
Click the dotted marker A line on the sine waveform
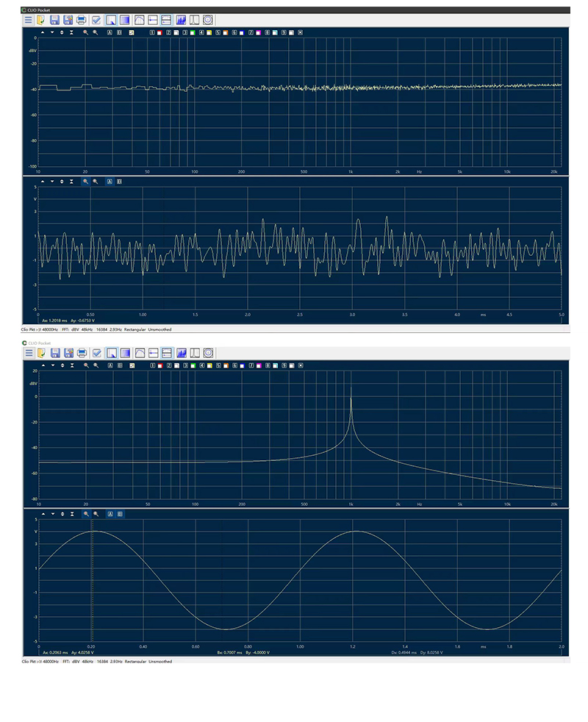pos(93,580)
